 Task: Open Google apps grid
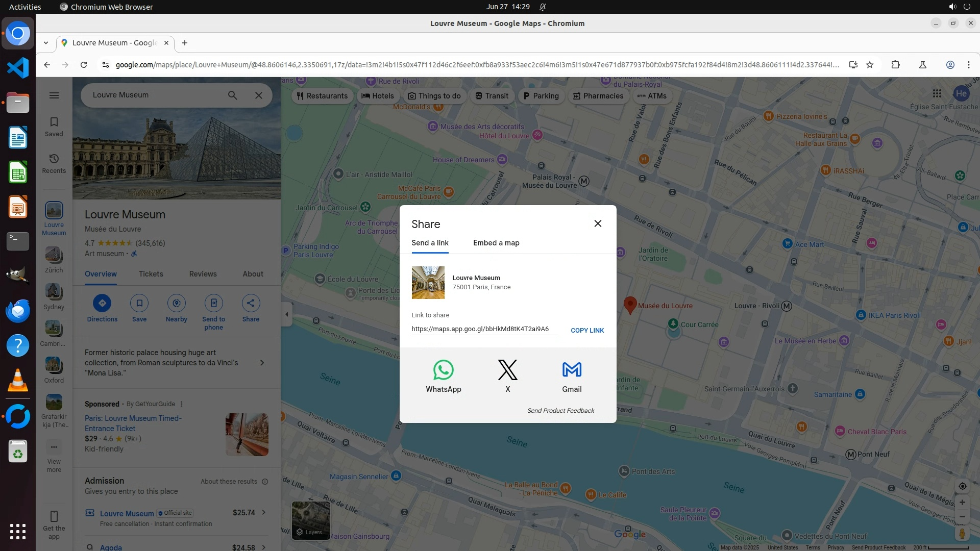coord(937,93)
